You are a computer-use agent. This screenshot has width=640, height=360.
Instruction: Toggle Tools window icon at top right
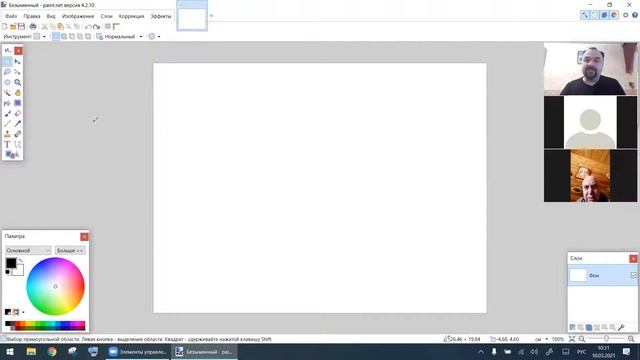click(x=585, y=15)
